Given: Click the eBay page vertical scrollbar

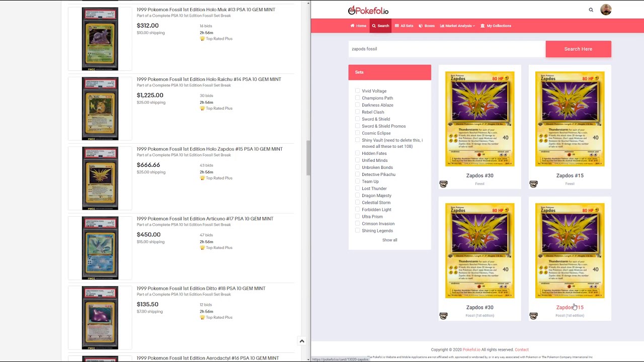Looking at the screenshot, I should pyautogui.click(x=308, y=158).
